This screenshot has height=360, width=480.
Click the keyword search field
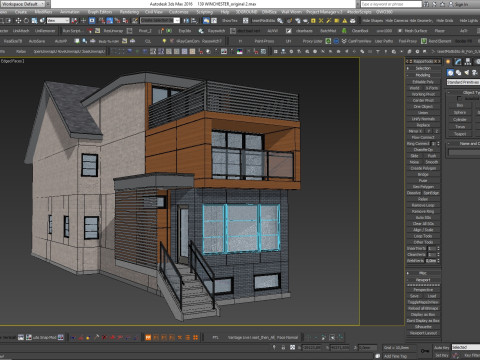[x=391, y=4]
